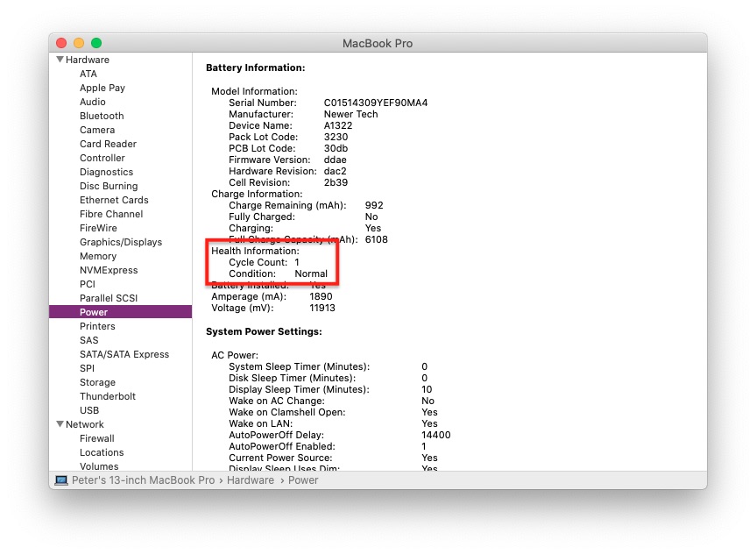
Task: Select Parallel SCSI in the sidebar
Action: click(x=109, y=298)
